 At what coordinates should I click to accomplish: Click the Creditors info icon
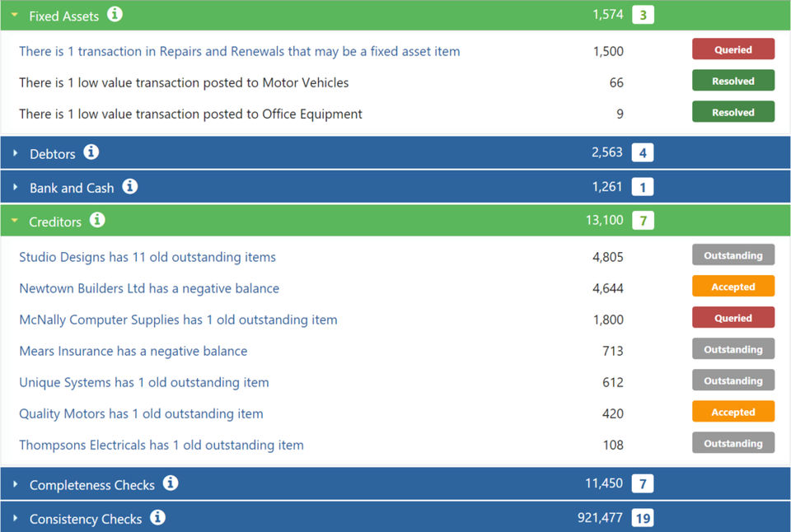point(97,220)
